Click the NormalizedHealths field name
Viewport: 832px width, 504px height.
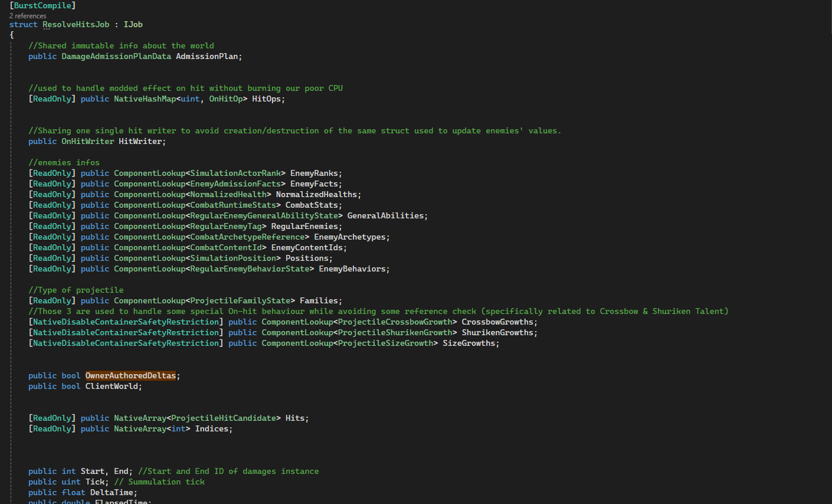[x=316, y=194]
